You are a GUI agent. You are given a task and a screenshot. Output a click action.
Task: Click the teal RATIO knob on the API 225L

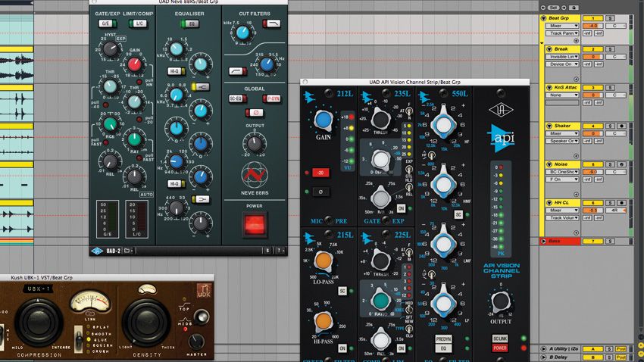(381, 300)
